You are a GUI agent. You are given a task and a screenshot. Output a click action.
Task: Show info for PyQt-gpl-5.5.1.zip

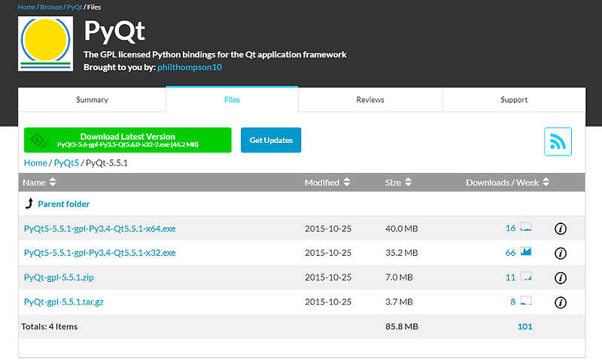(x=560, y=278)
